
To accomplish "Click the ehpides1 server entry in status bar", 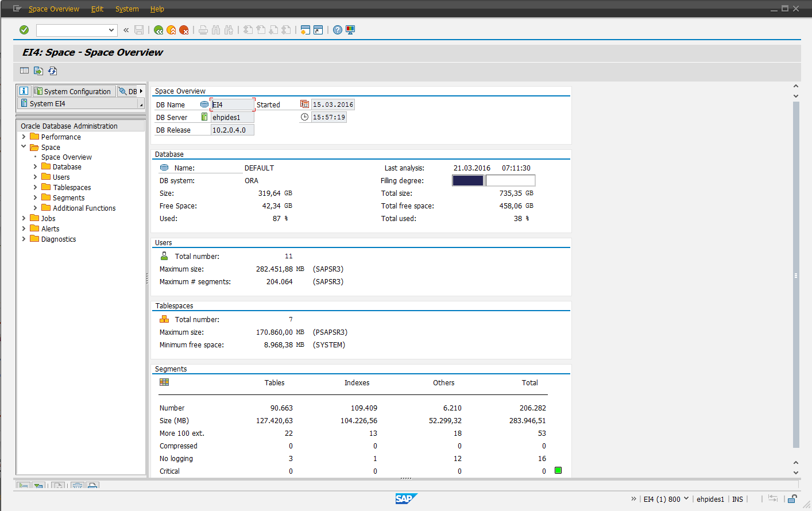I will tap(710, 499).
